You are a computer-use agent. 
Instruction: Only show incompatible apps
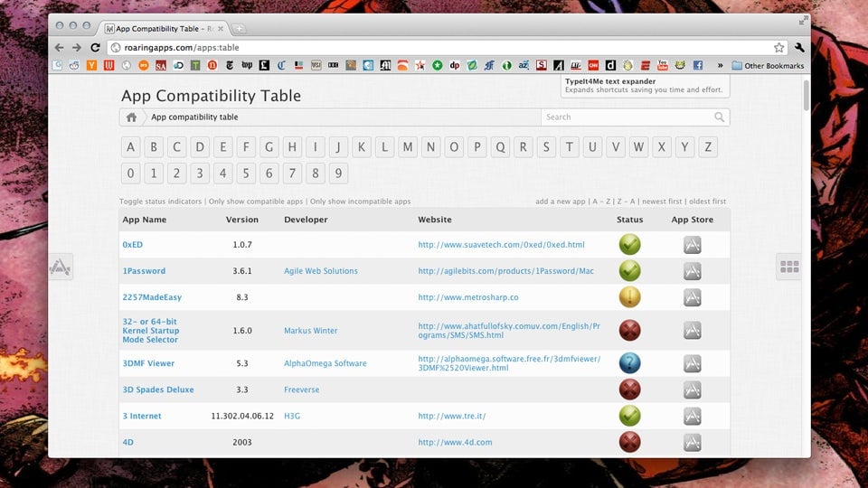(361, 202)
